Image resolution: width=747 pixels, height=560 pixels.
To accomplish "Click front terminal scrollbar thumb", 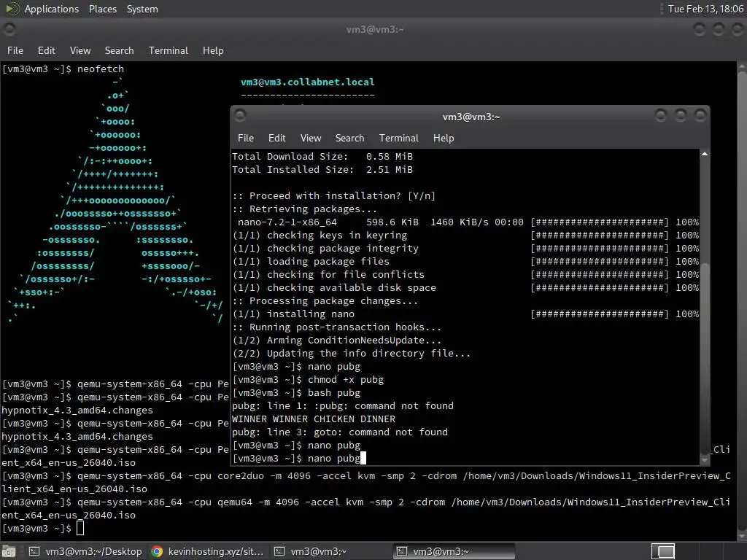I will pyautogui.click(x=705, y=358).
